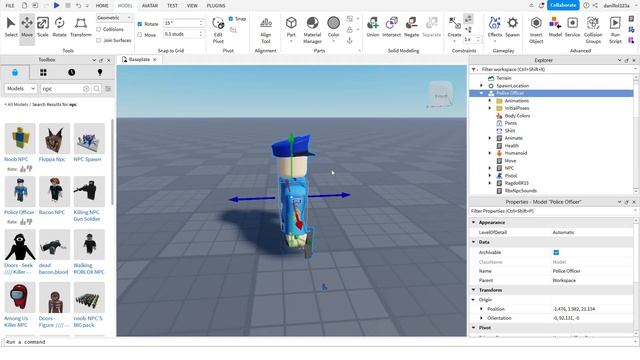640x360 pixels.
Task: Click the toolbox search field
Action: pyautogui.click(x=61, y=89)
